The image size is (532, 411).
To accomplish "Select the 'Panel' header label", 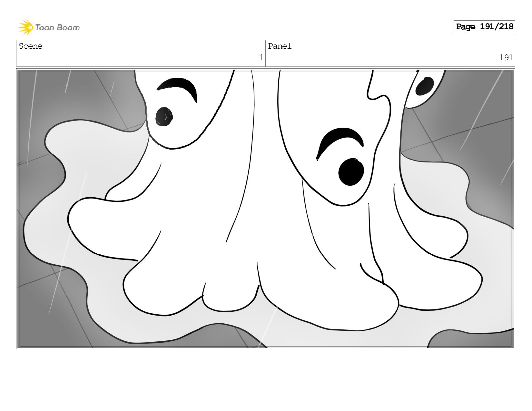I will [x=280, y=46].
